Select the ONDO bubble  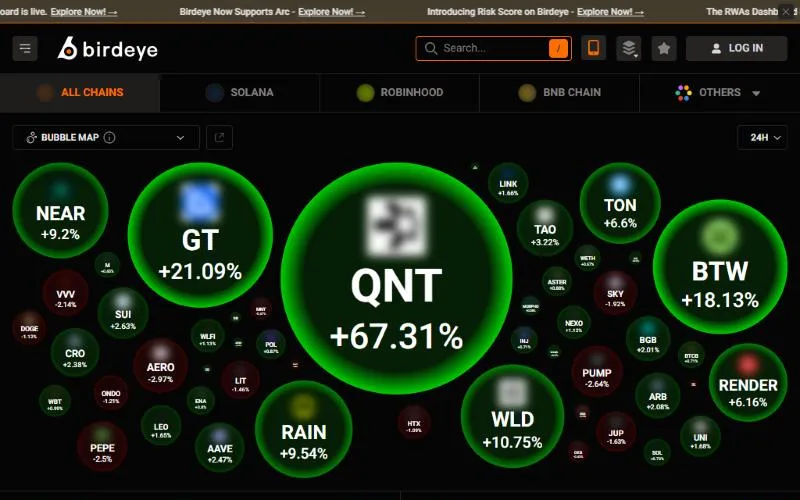111,393
